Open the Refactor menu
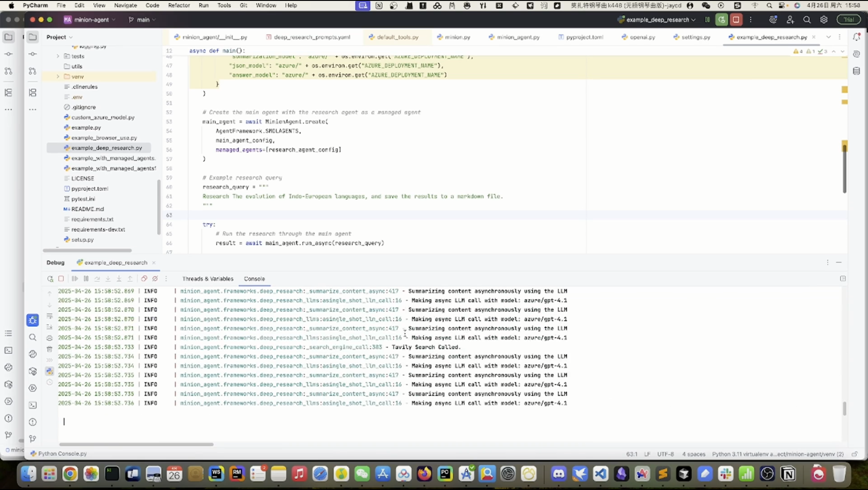This screenshot has width=868, height=490. pyautogui.click(x=179, y=5)
